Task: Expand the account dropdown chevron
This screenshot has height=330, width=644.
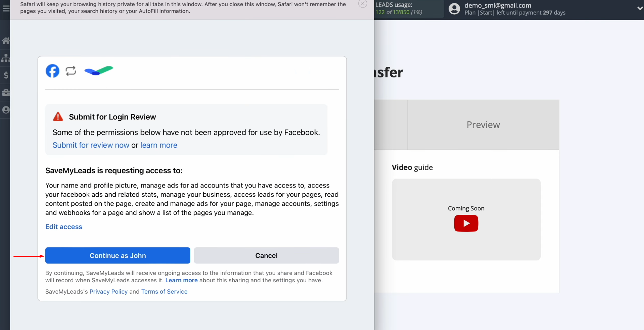Action: 640,9
